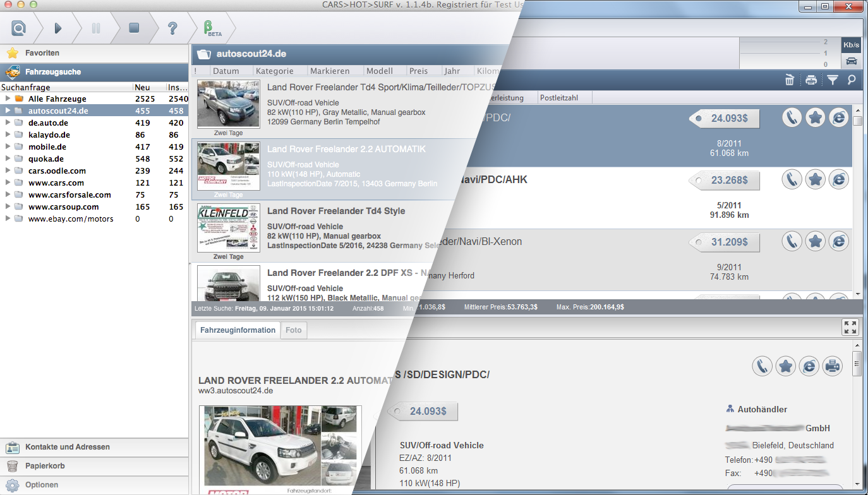Screen dimensions: 868x495
Task: Click the 23.268$ price tag
Action: 724,181
